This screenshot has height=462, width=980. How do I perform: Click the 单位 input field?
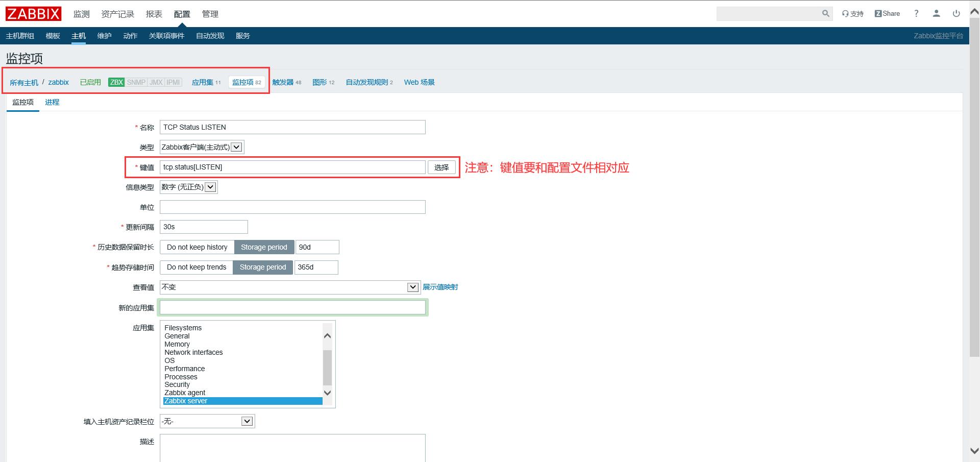292,207
